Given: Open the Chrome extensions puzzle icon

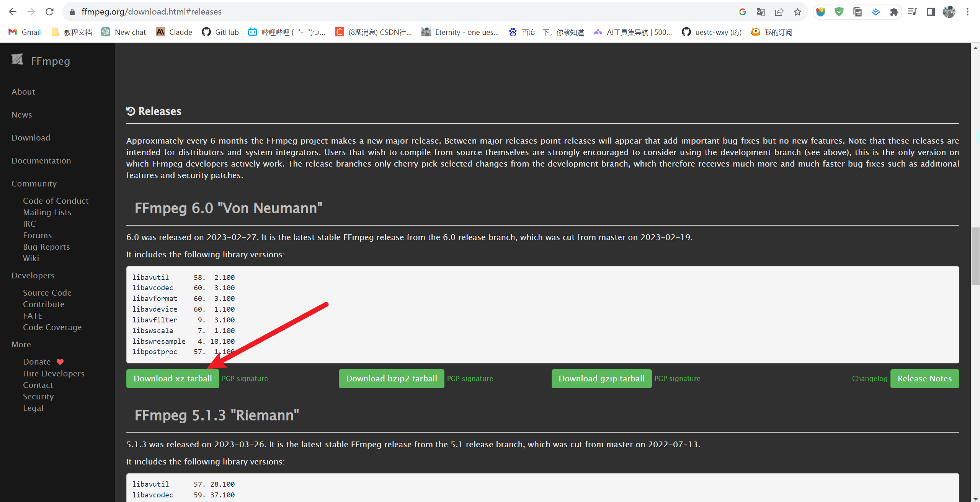Looking at the screenshot, I should [x=894, y=12].
